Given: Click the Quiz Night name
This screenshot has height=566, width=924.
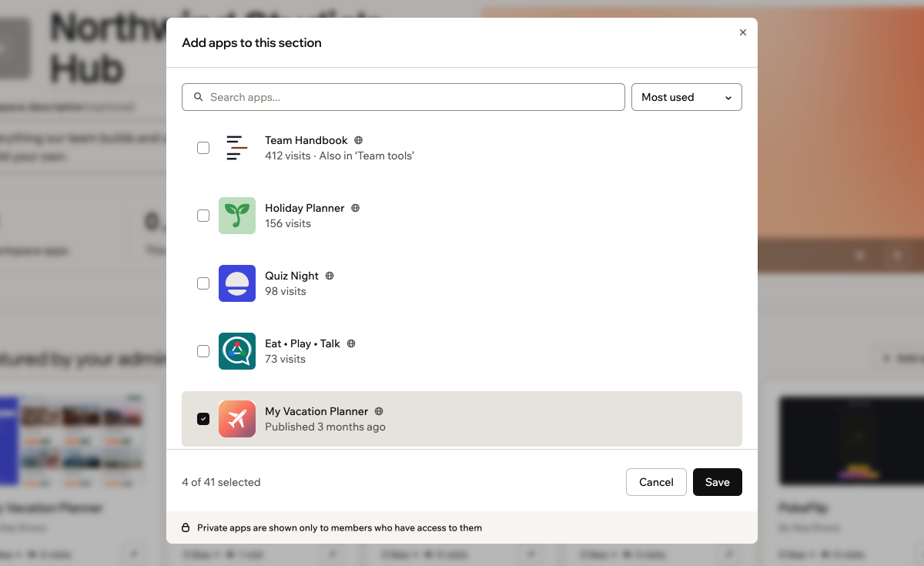Looking at the screenshot, I should pyautogui.click(x=292, y=276).
